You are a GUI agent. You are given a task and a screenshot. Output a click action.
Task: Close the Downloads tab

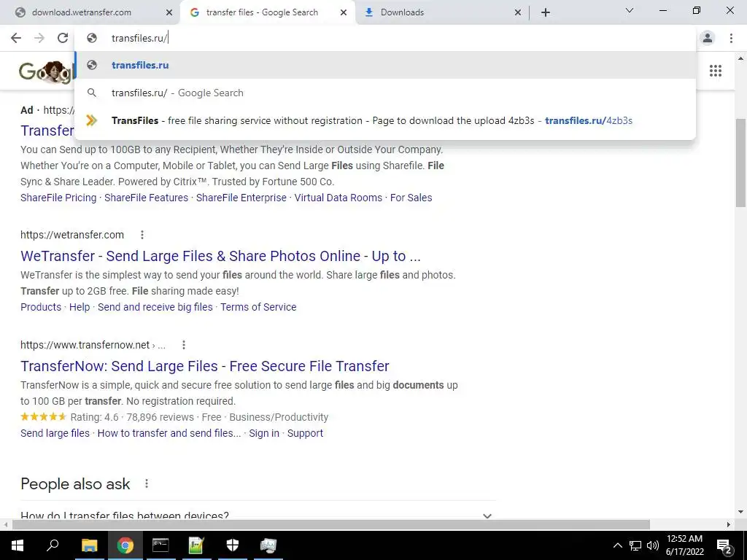tap(518, 13)
